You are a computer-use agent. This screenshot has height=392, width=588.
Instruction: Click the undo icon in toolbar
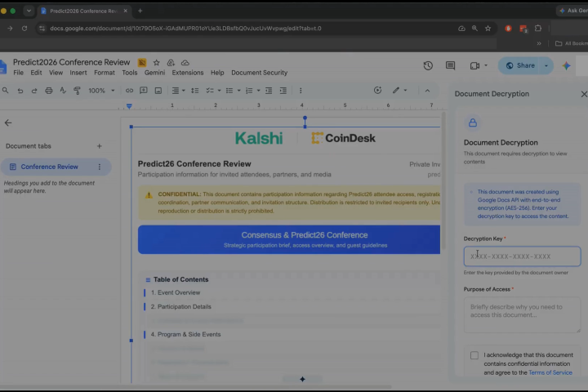click(20, 91)
